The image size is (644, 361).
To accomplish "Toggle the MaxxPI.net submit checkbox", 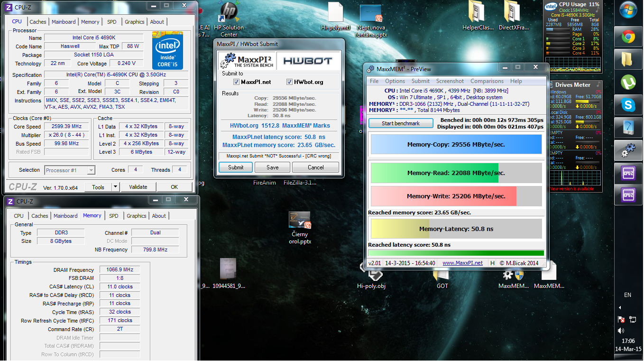I will [237, 82].
